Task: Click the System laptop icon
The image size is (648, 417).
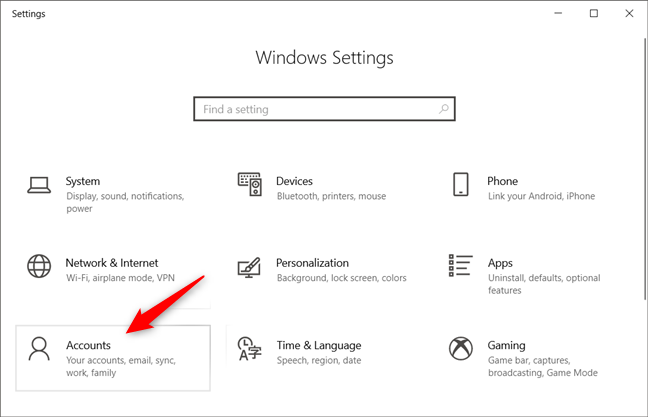Action: tap(39, 185)
